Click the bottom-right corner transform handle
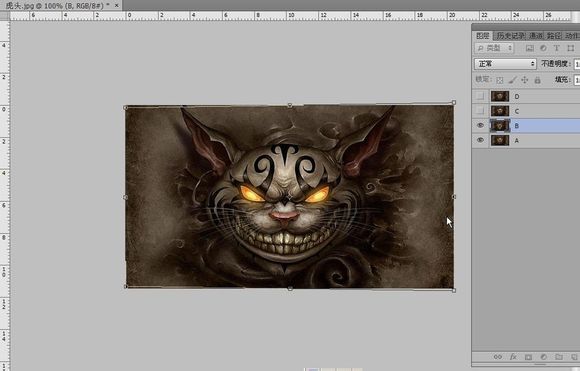580x371 pixels. [454, 291]
